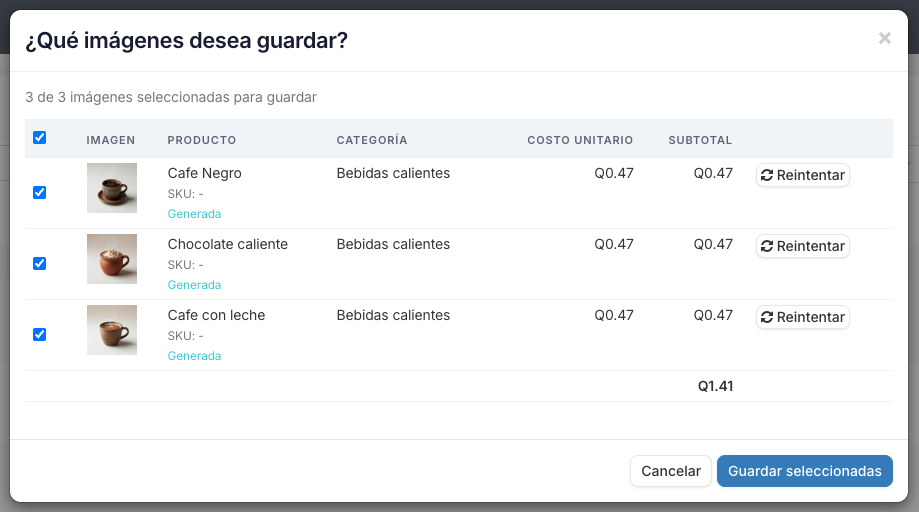Uncheck the Cafe Negro row checkbox
Viewport: 919px width, 512px height.
pyautogui.click(x=39, y=193)
